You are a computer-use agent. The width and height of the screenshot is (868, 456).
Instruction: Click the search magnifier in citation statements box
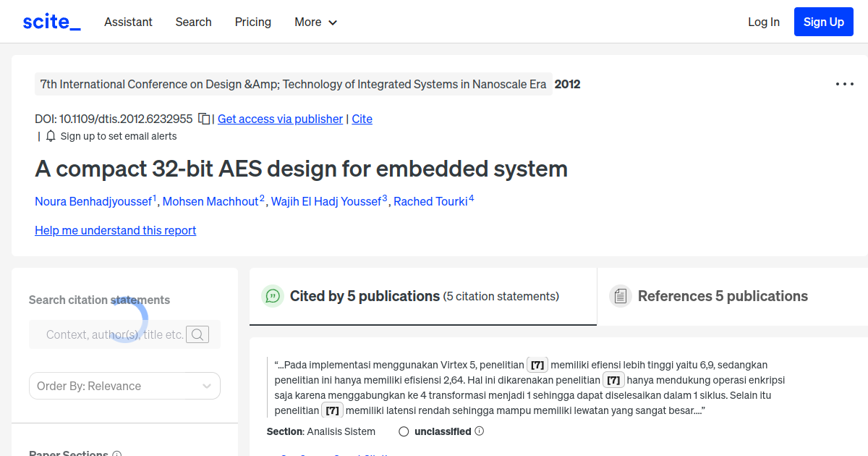pyautogui.click(x=197, y=334)
